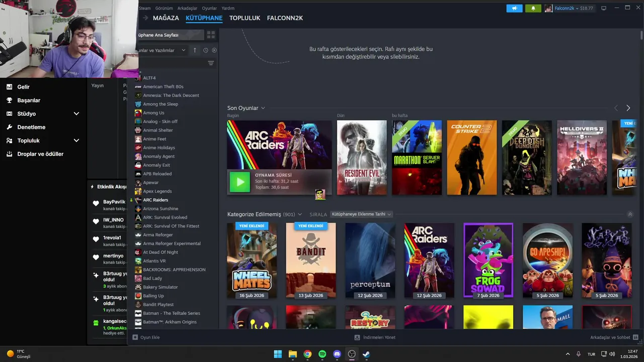644x362 pixels.
Task: Click the green play button for ARC Raiders
Action: (239, 182)
